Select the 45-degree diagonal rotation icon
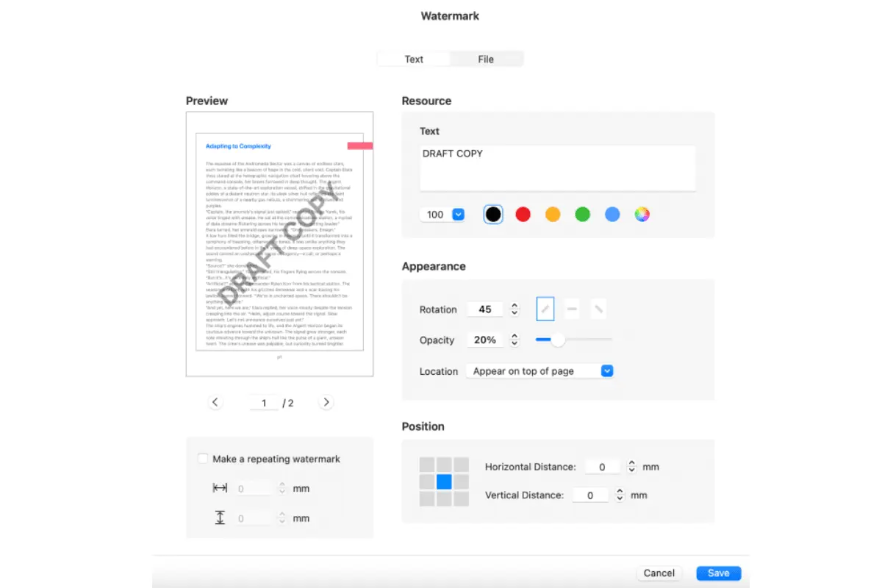 point(545,309)
